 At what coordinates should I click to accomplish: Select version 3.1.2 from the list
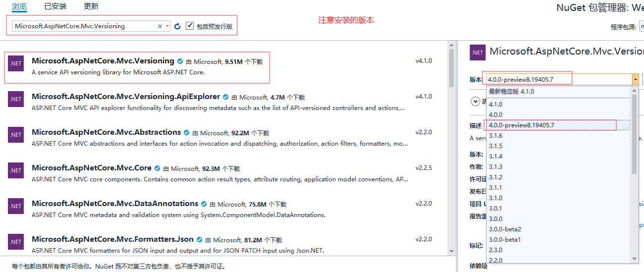[558, 177]
